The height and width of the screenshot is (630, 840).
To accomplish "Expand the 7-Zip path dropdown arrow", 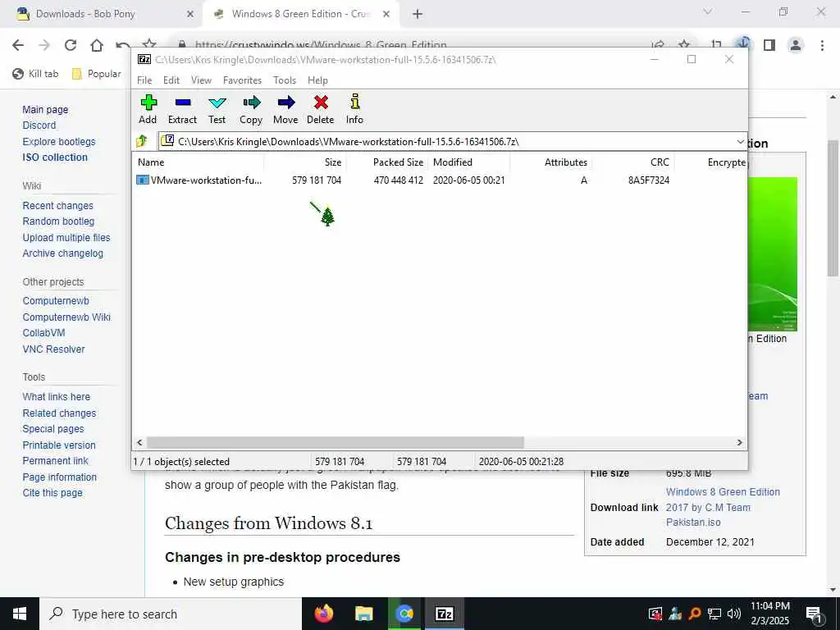I will pos(741,141).
